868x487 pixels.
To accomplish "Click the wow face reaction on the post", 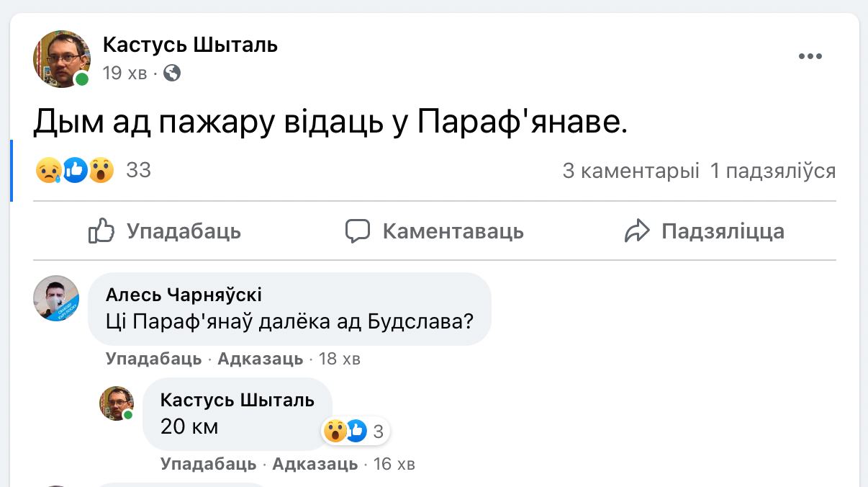I will (101, 171).
